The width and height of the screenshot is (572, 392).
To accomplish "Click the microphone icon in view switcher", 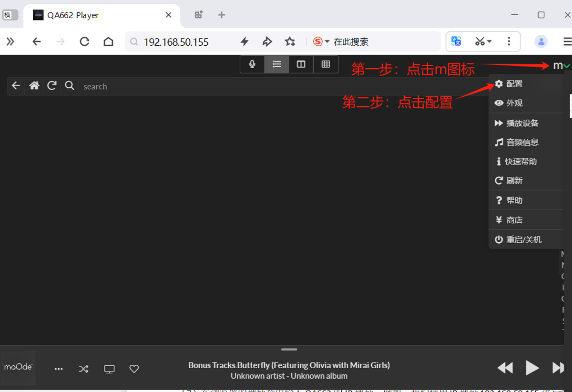I will 252,64.
